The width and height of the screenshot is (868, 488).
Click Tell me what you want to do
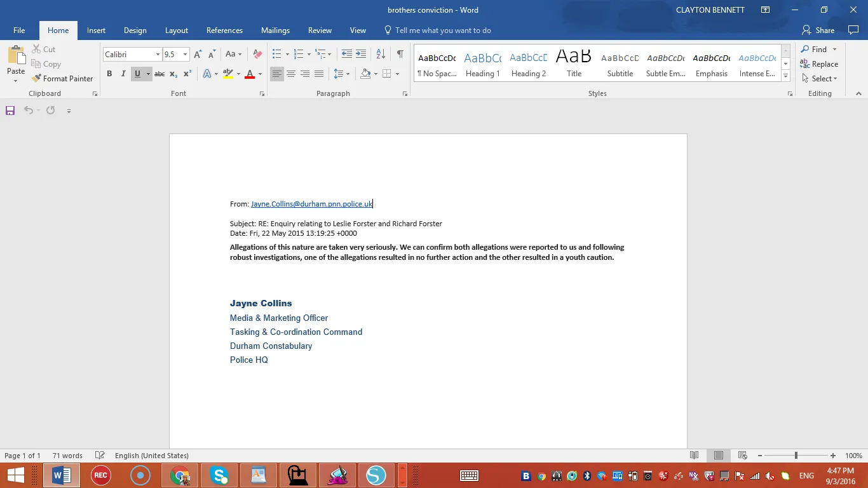tap(438, 30)
